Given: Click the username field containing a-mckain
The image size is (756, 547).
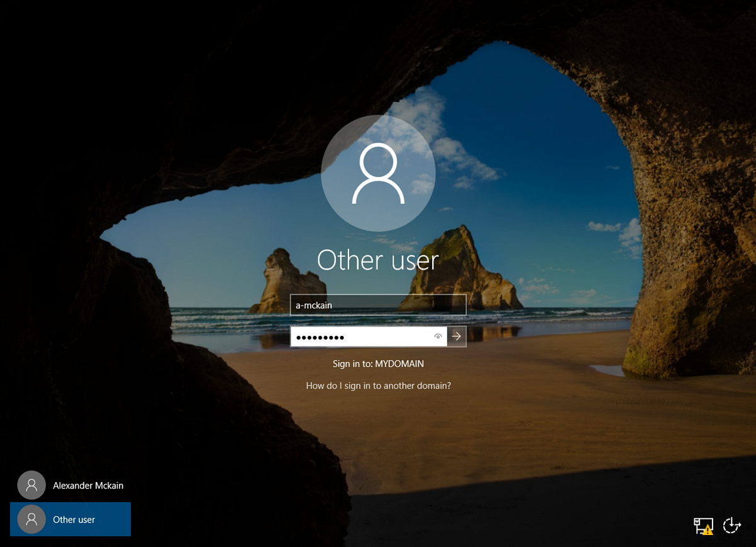Looking at the screenshot, I should click(x=377, y=304).
